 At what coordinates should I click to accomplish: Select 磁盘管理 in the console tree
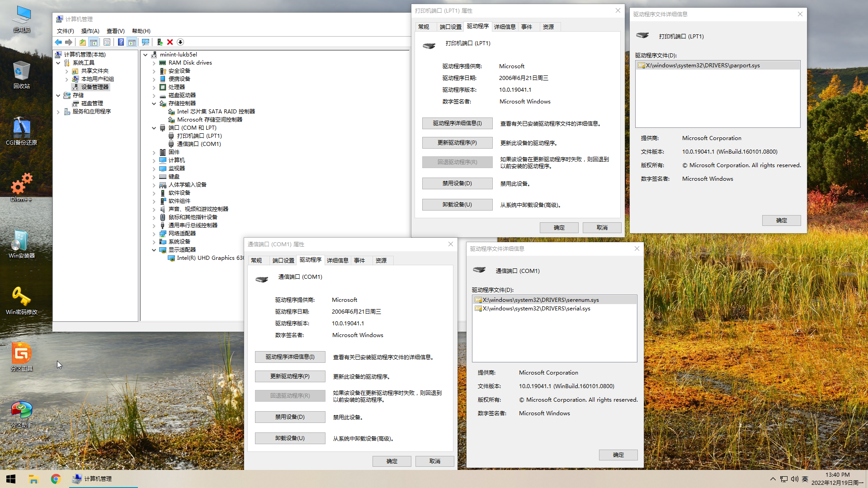point(88,103)
